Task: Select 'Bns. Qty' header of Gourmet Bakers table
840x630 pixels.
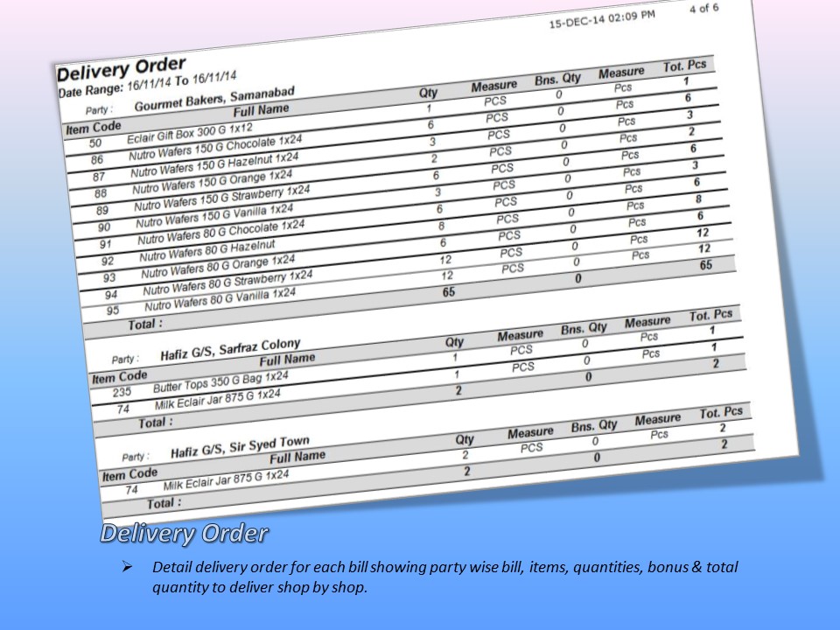Action: point(557,80)
